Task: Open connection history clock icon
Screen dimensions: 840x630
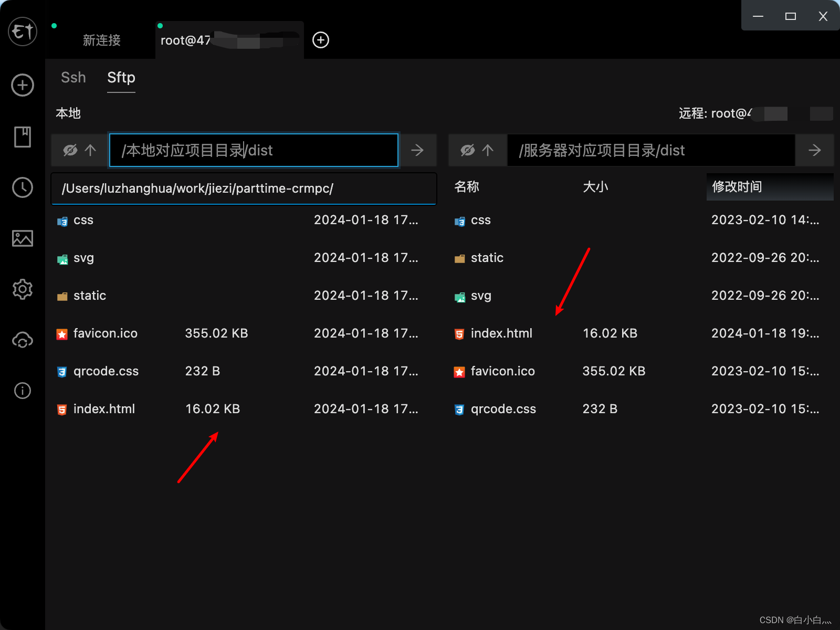Action: (x=23, y=187)
